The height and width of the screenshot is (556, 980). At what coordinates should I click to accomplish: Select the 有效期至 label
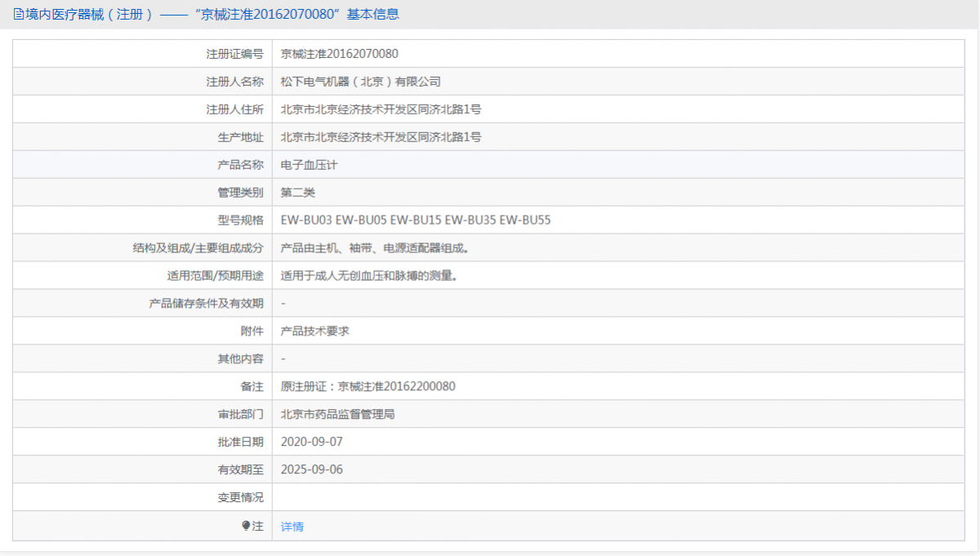click(x=241, y=470)
